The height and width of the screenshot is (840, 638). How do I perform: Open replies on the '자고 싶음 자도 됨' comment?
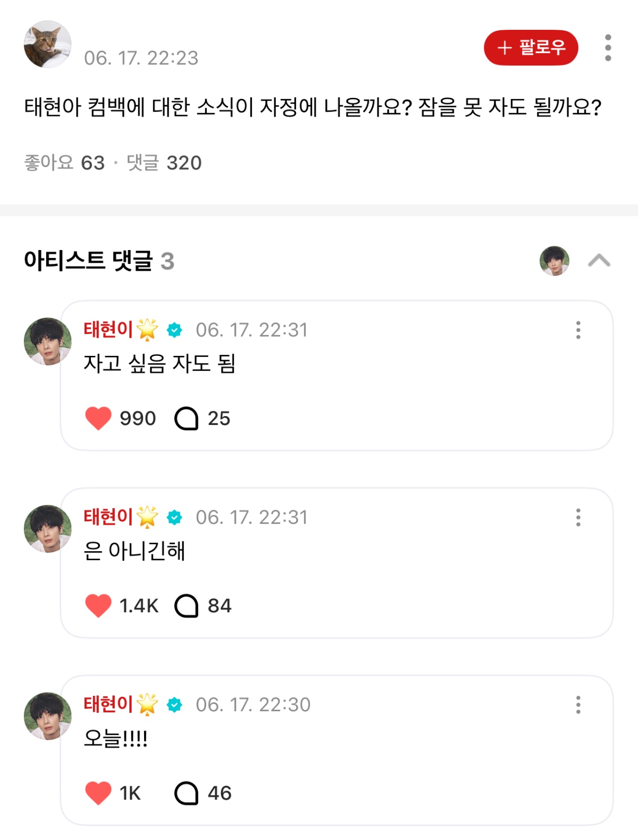[187, 418]
